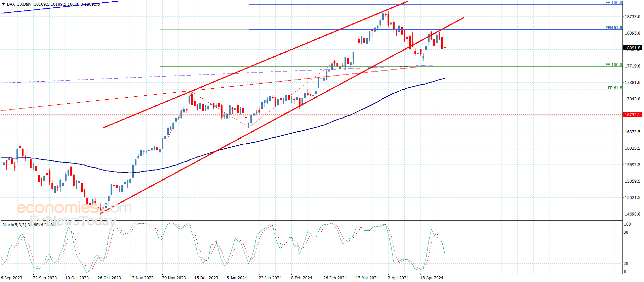Click date label 15 Dec 2023
This screenshot has height=282, width=644.
tap(206, 278)
